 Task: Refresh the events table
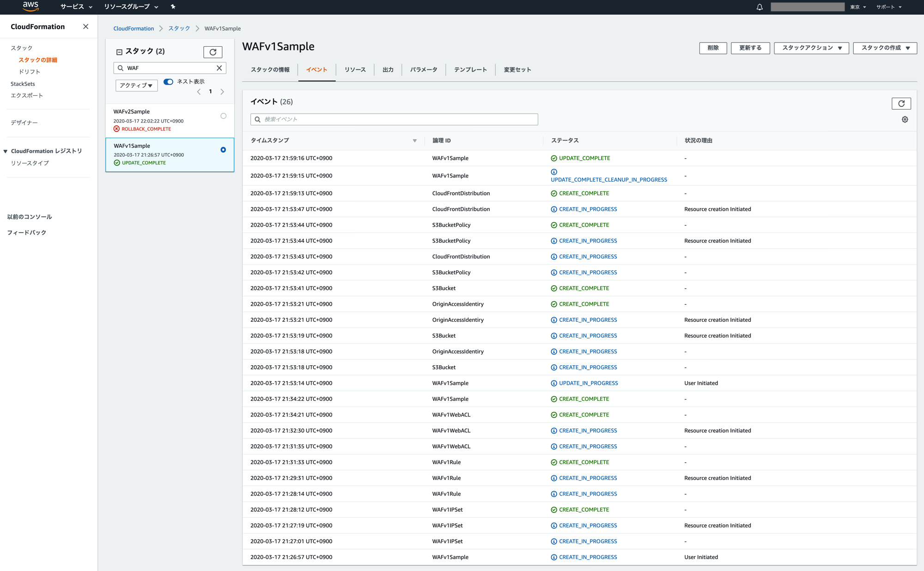[901, 104]
